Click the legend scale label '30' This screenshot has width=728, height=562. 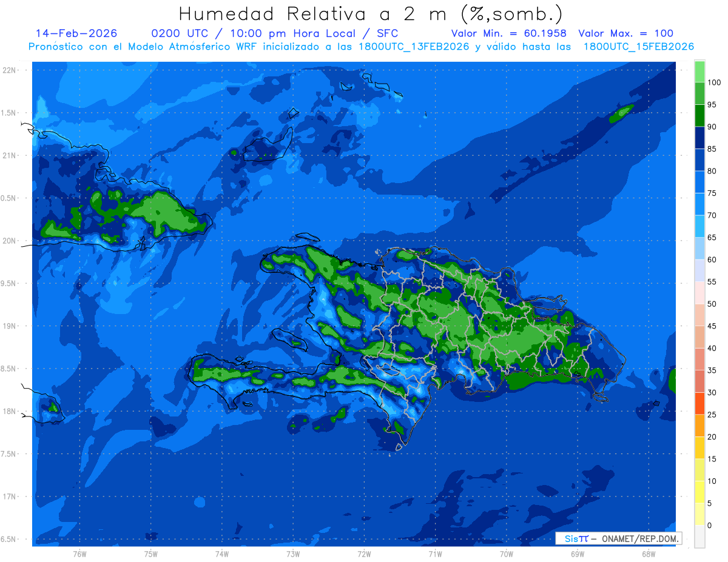pyautogui.click(x=712, y=392)
